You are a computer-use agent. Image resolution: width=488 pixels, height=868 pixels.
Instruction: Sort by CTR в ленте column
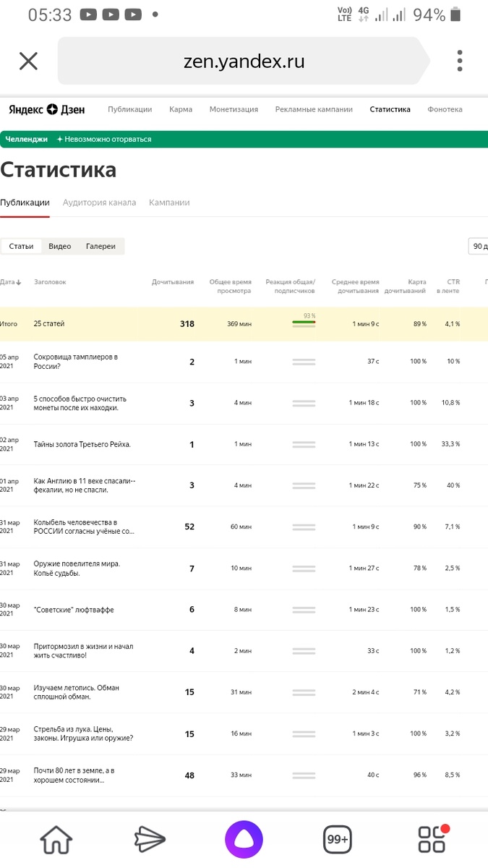point(448,286)
